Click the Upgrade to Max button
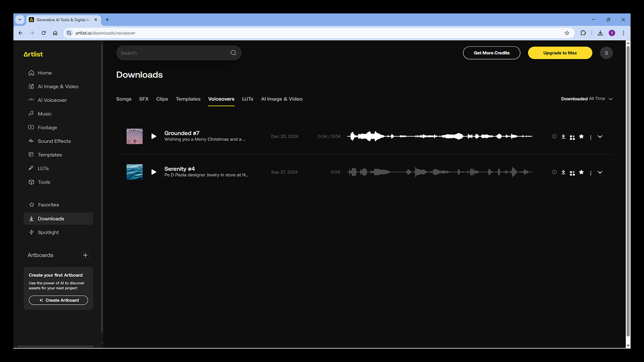Screen dimensions: 644x362 pos(560,53)
